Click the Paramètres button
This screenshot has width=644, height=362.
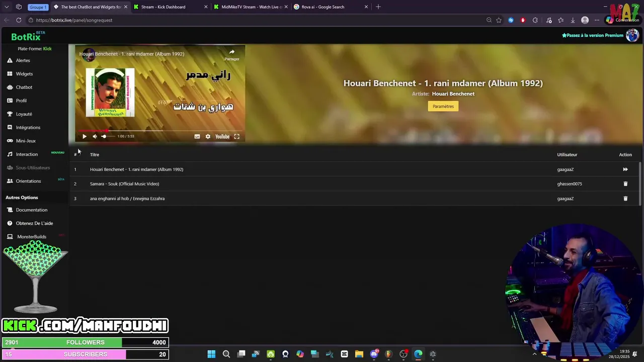pos(443,106)
